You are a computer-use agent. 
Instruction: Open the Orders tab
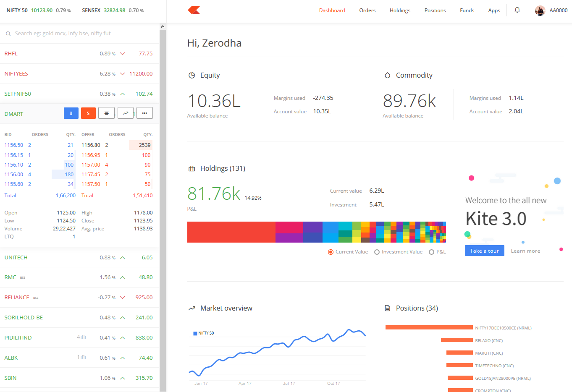(x=367, y=10)
